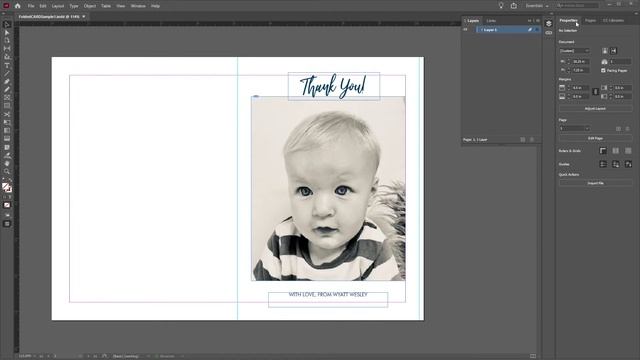This screenshot has width=640, height=360.
Task: Select the Layer 1 row
Action: [509, 30]
